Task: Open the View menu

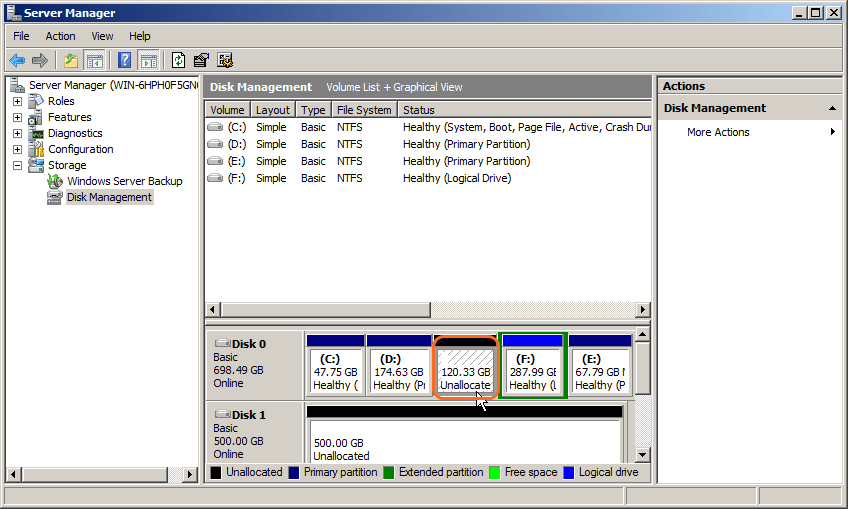Action: pos(102,36)
